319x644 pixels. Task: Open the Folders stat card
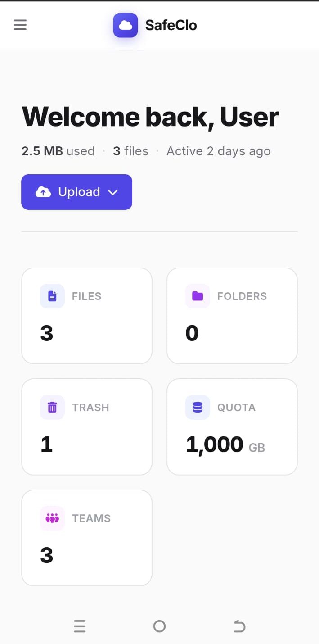pos(232,316)
